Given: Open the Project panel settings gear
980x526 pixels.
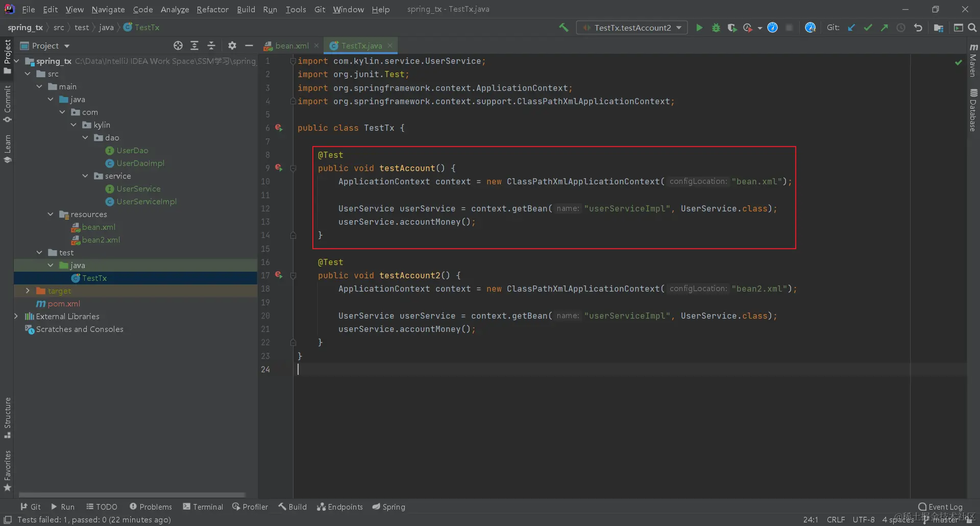Looking at the screenshot, I should (232, 45).
